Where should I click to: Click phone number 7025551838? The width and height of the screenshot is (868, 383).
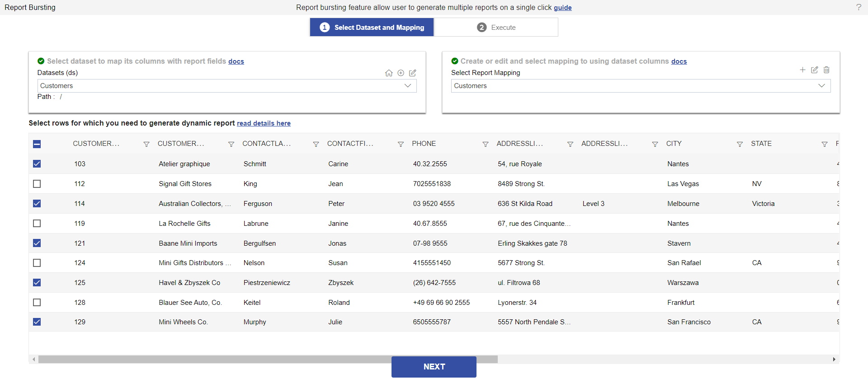tap(432, 184)
